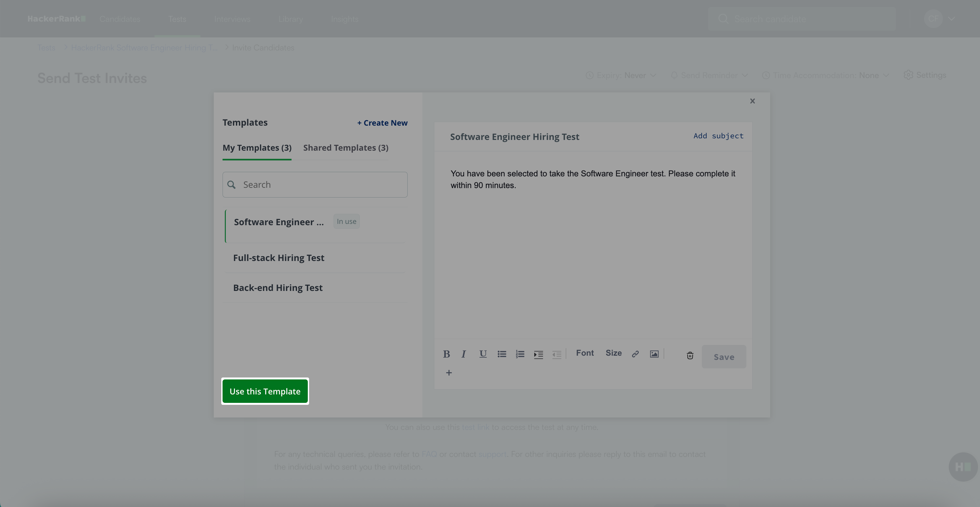The image size is (980, 507).
Task: Select Full-stack Hiring Test template
Action: coord(279,258)
